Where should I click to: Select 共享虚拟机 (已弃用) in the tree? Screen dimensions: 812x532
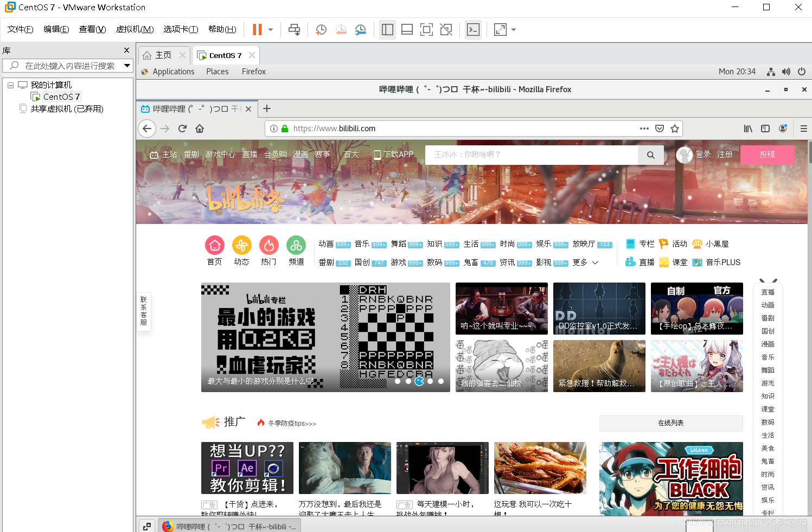coord(67,108)
